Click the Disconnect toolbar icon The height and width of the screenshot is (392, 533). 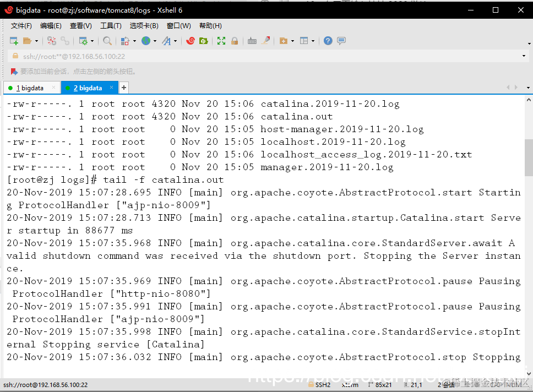[x=52, y=41]
